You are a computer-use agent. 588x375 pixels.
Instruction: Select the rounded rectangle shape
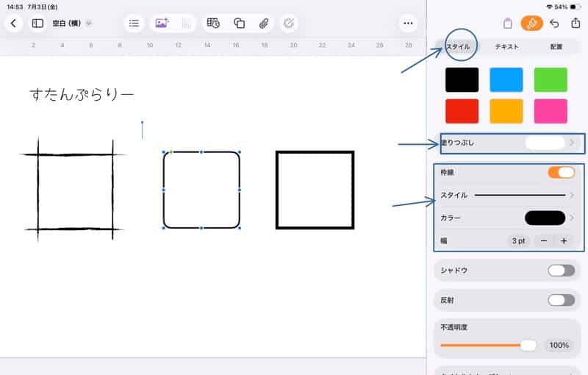click(201, 190)
